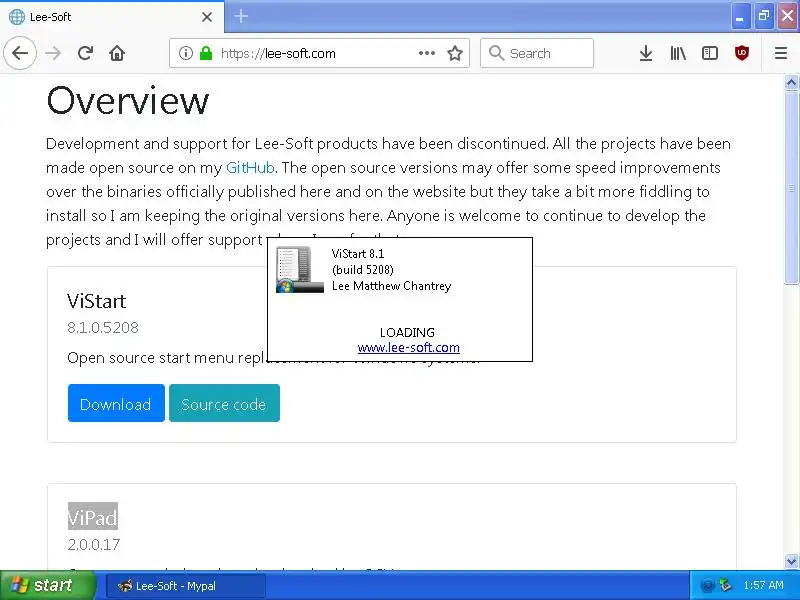Open the library bookmarks icon
The height and width of the screenshot is (600, 800).
click(678, 53)
